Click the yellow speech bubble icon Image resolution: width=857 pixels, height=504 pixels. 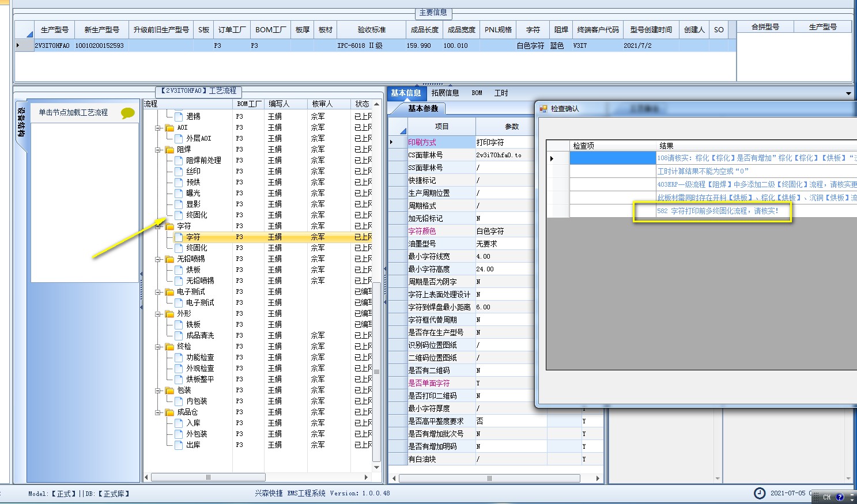click(128, 113)
